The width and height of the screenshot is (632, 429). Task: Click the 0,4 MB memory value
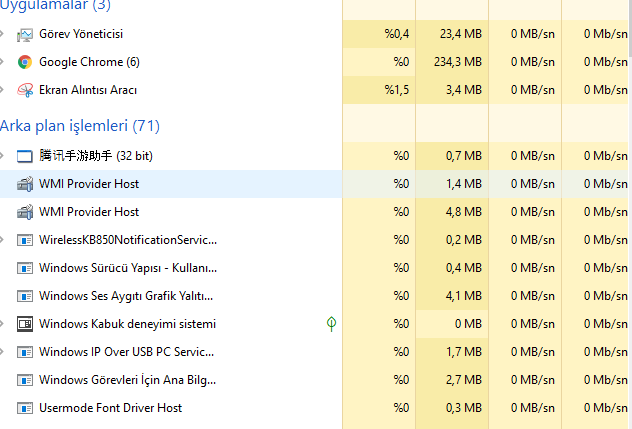464,268
